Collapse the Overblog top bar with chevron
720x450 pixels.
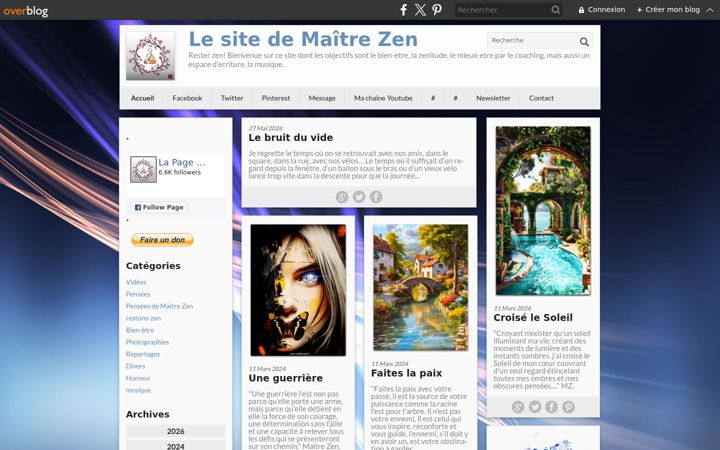pyautogui.click(x=710, y=10)
